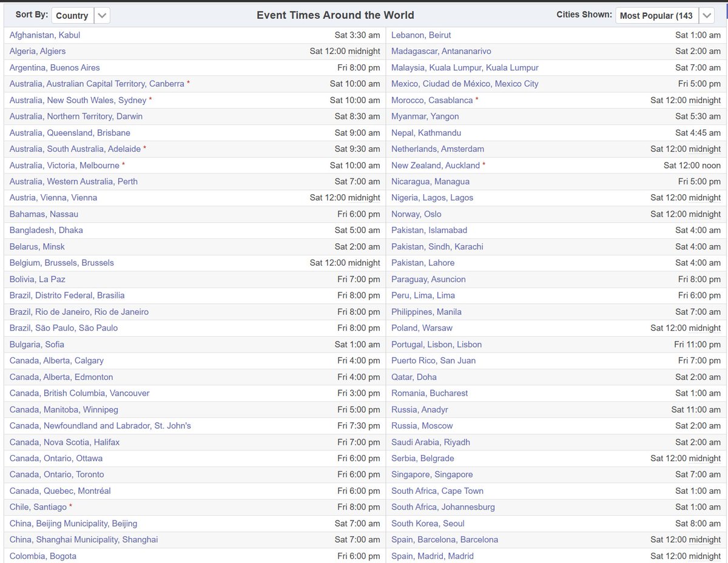Open the Pakistan, Lahore link

coord(423,263)
